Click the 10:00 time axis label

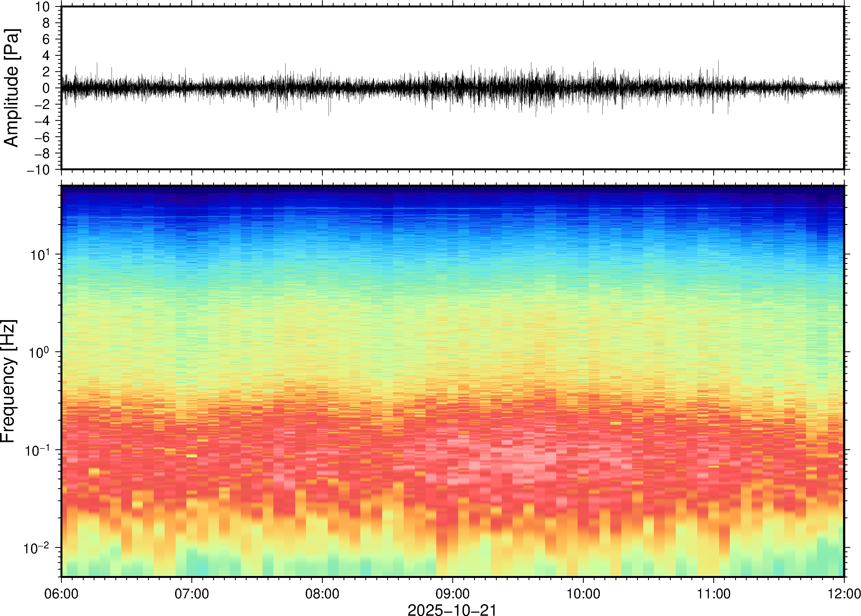[x=583, y=594]
